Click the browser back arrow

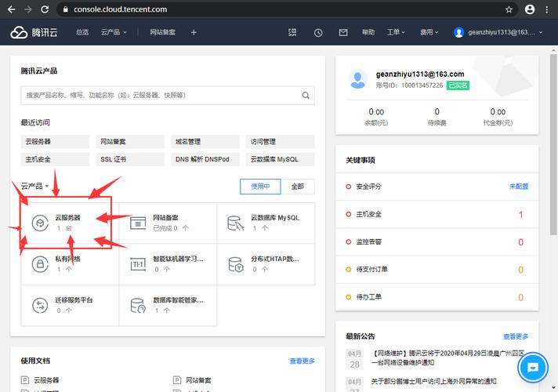pyautogui.click(x=12, y=9)
